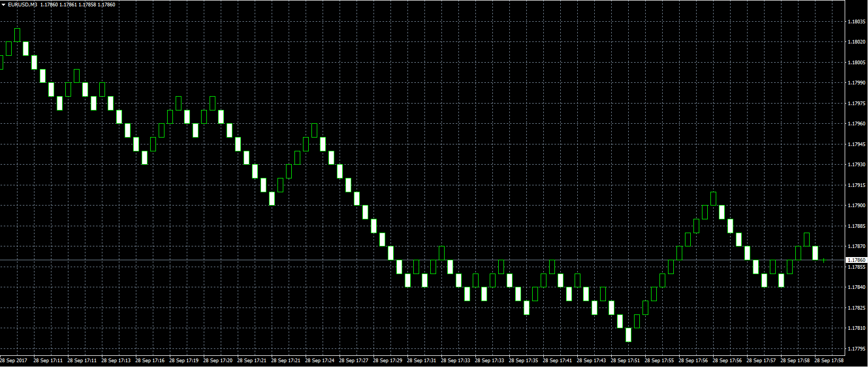Click the 28 Sep 17:51 time label
868x367 pixels.
point(626,361)
